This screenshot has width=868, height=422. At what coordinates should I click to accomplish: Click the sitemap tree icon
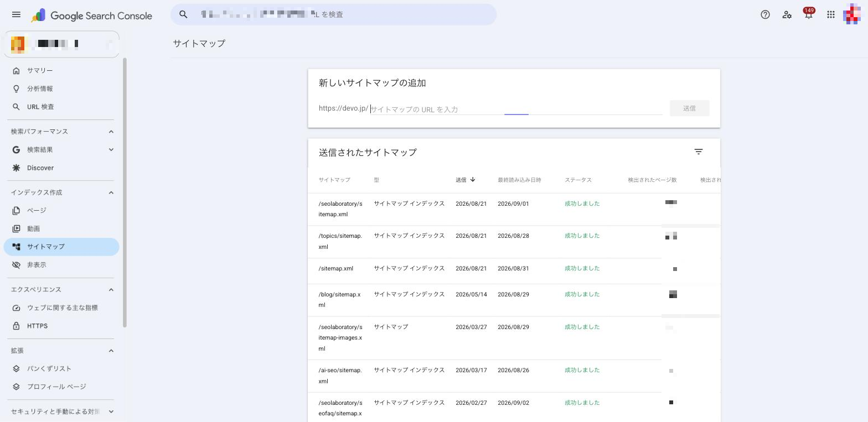(x=16, y=247)
